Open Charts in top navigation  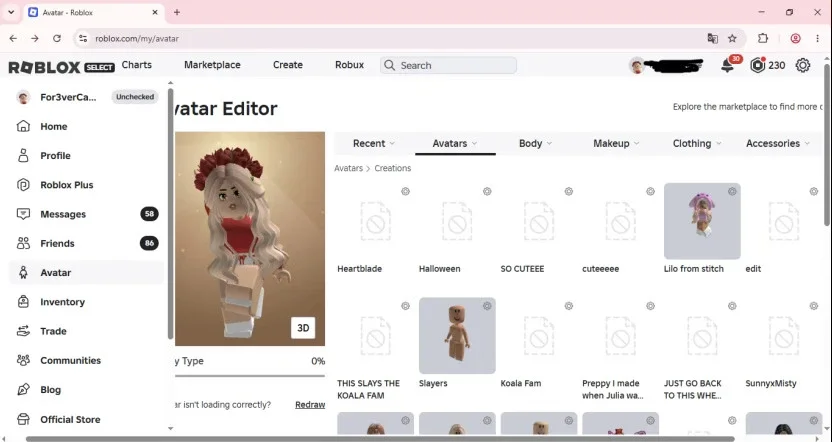(136, 65)
